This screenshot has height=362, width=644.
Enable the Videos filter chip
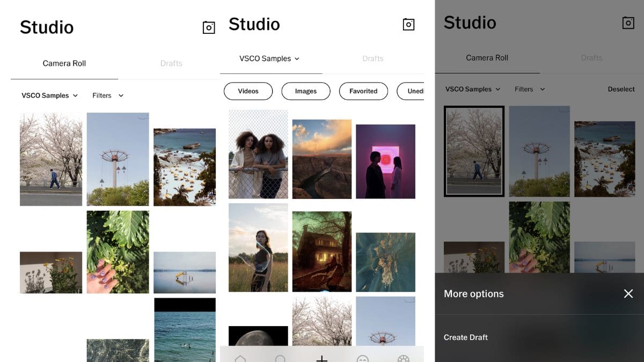tap(248, 91)
